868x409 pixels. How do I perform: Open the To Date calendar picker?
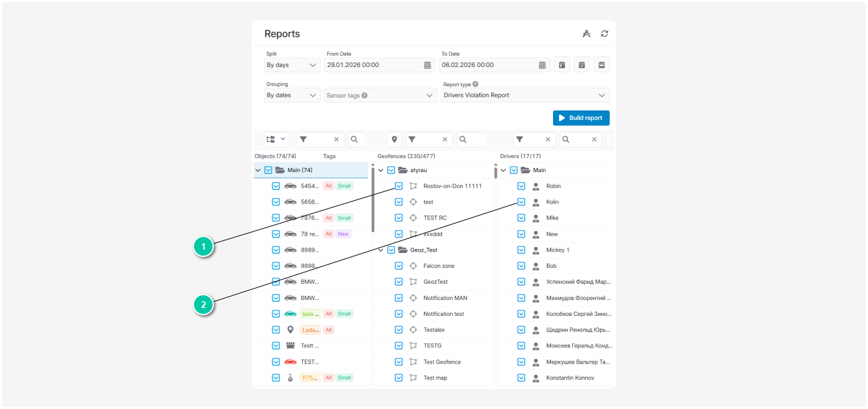542,65
